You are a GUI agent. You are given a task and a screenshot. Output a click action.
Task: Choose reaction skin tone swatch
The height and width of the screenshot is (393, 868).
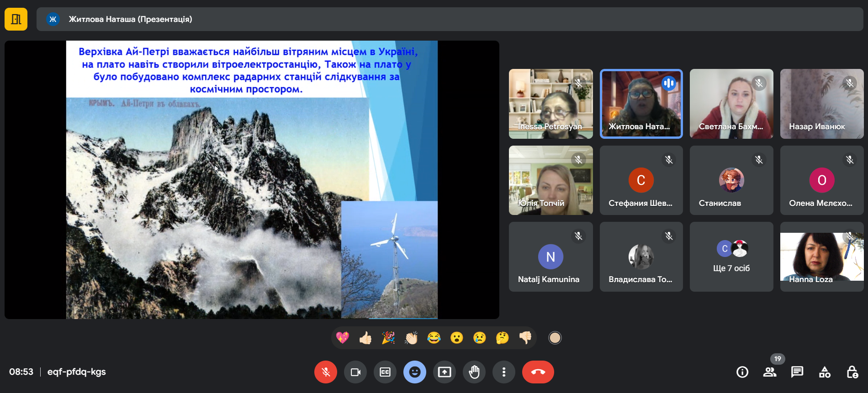[555, 338]
